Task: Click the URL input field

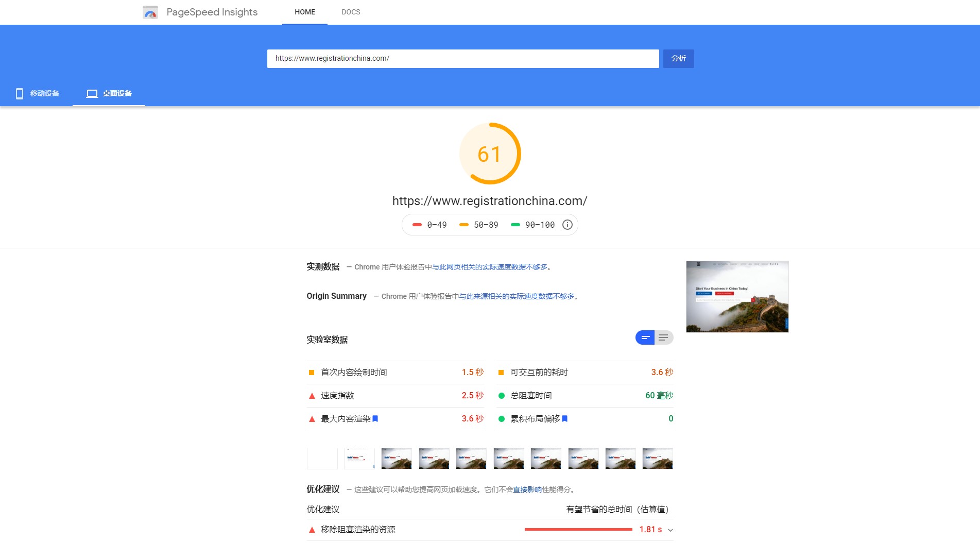Action: tap(463, 58)
